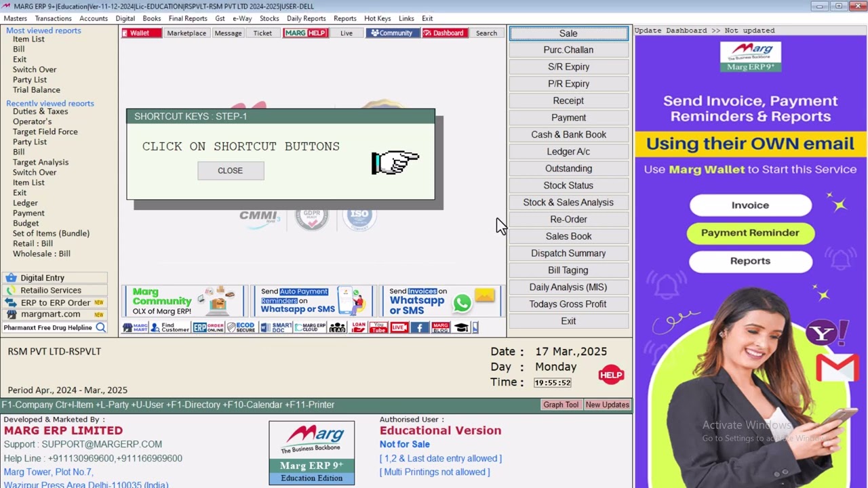The image size is (868, 488).
Task: Open the Live video icon
Action: (399, 327)
